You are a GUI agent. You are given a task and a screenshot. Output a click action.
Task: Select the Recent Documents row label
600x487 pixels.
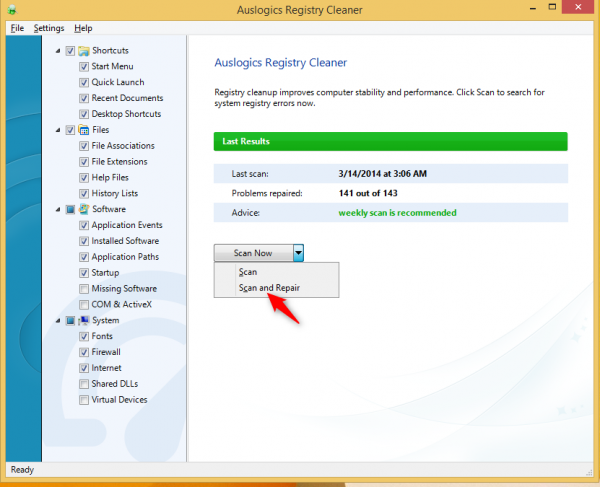tap(127, 98)
